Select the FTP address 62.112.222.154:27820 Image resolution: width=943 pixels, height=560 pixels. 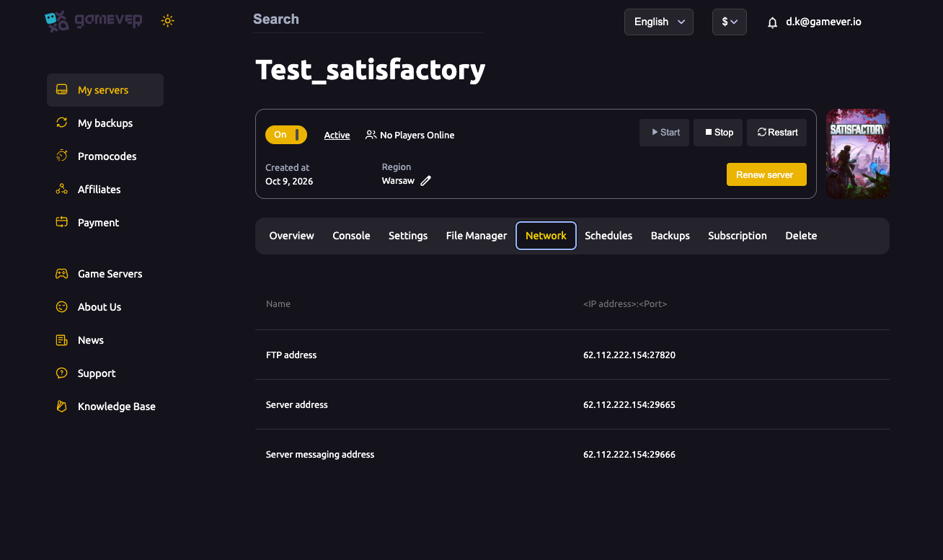tap(629, 355)
